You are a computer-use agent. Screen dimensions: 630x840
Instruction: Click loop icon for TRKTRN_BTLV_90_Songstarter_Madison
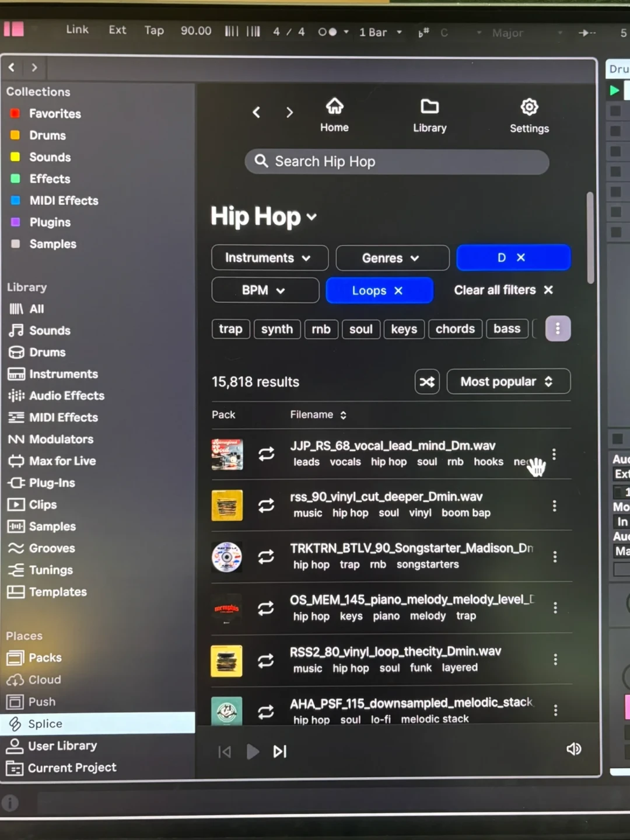pyautogui.click(x=267, y=557)
